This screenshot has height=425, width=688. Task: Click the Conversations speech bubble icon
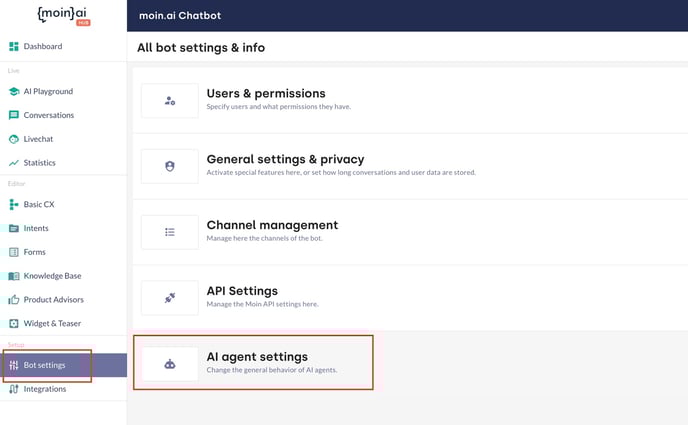[x=14, y=115]
